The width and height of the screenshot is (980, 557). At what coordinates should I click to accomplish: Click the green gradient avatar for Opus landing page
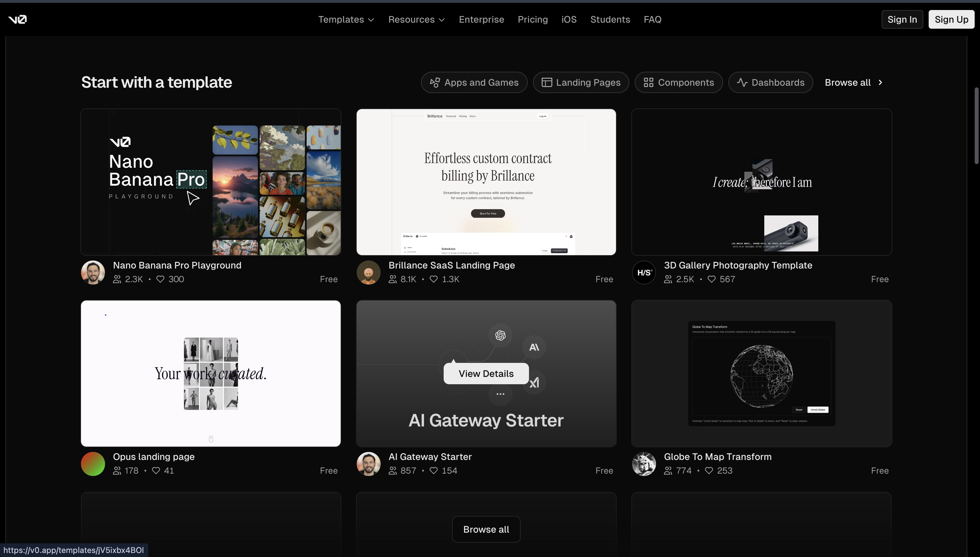coord(93,464)
